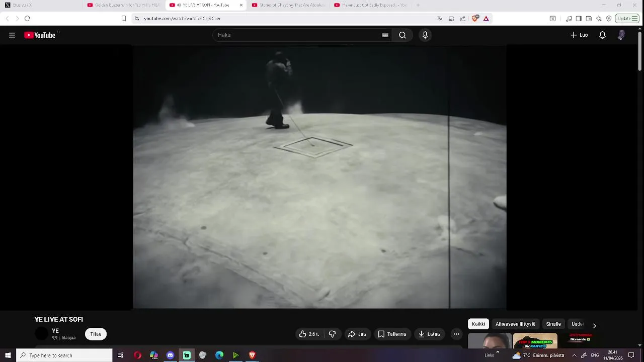
Task: Subscribe with the Tilaa button
Action: pos(96,334)
